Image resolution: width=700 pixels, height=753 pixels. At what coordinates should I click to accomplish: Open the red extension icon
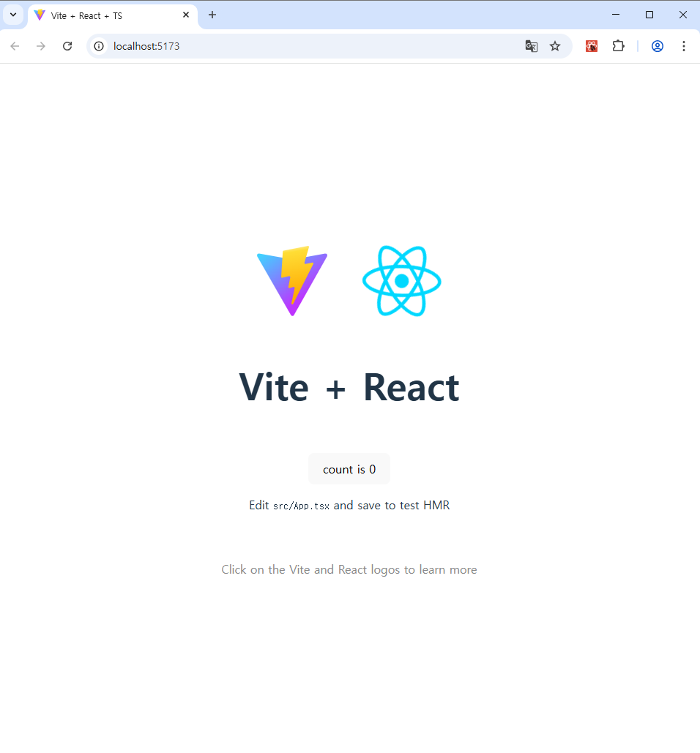(x=592, y=46)
